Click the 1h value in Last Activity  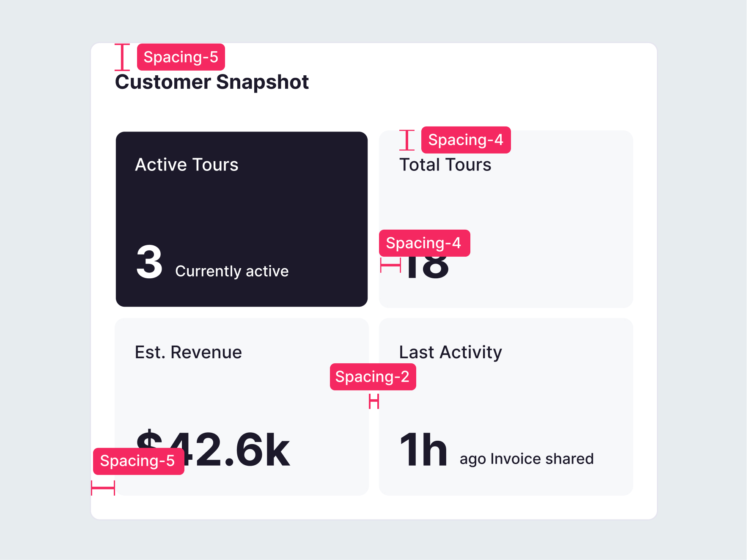tap(423, 450)
